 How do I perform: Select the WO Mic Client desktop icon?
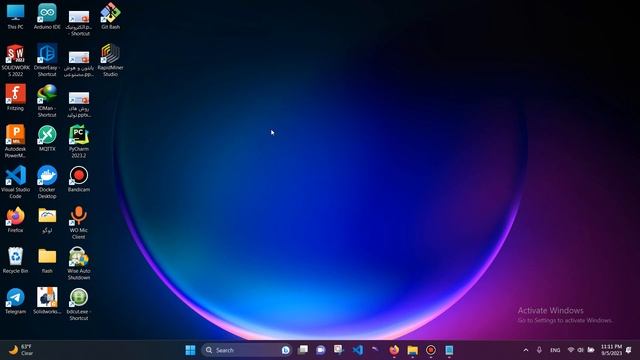[79, 223]
